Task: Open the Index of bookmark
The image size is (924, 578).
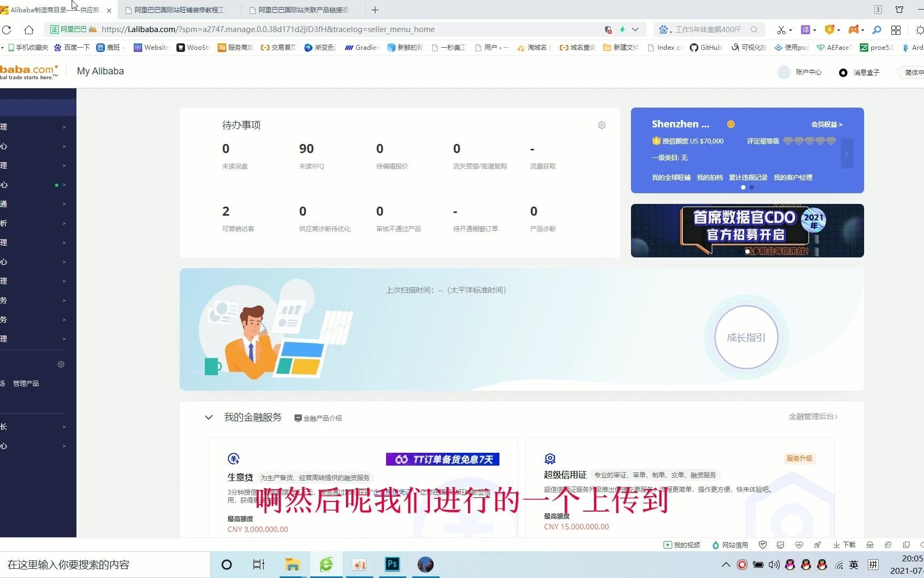Action: [665, 48]
